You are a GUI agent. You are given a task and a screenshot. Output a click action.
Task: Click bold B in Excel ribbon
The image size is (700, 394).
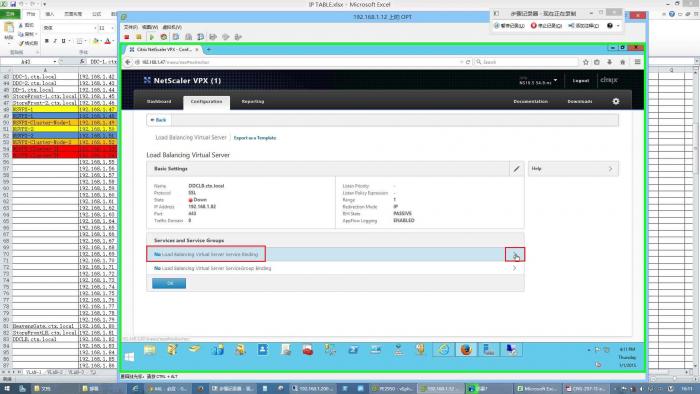(46, 41)
